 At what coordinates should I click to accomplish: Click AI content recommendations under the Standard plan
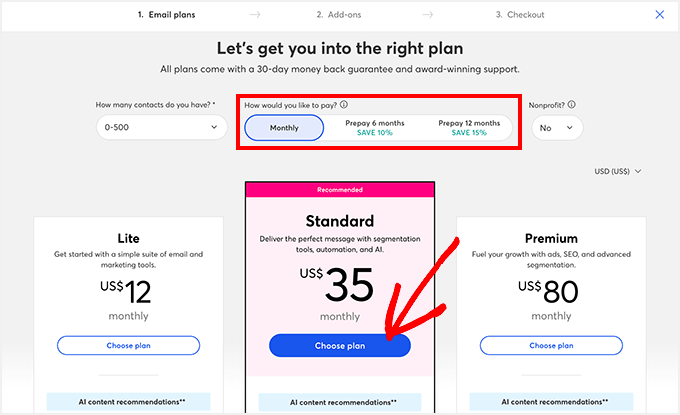click(x=339, y=402)
